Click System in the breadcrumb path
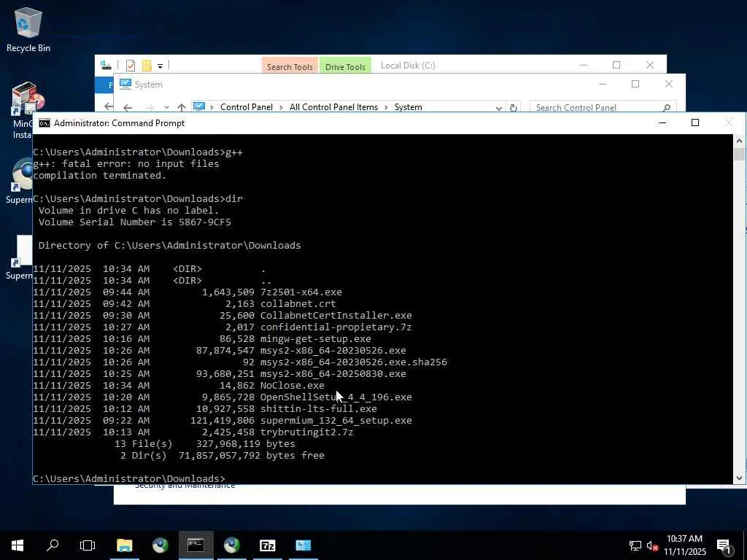Viewport: 747px width, 560px height. 409,107
